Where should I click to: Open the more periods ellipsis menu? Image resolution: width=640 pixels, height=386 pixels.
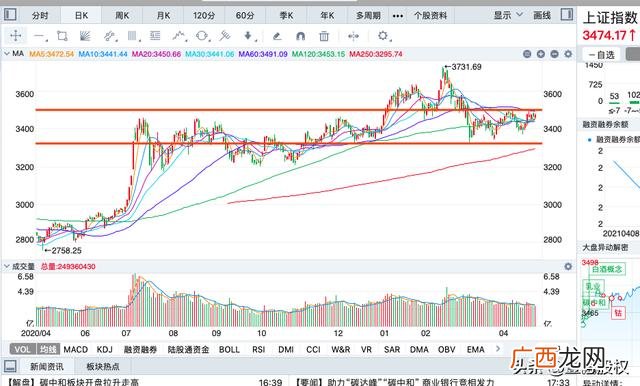398,16
